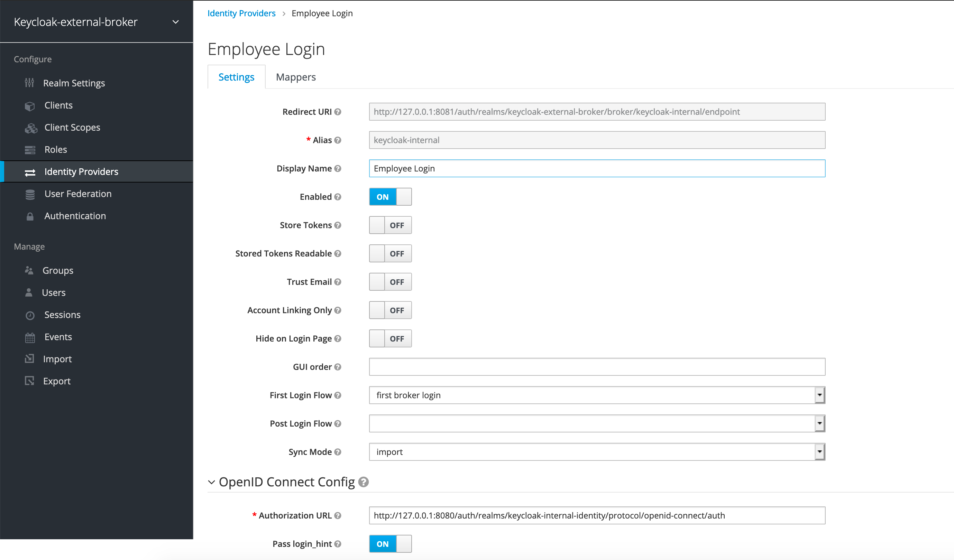Image resolution: width=954 pixels, height=560 pixels.
Task: Open Clients using the cube icon
Action: pos(30,105)
